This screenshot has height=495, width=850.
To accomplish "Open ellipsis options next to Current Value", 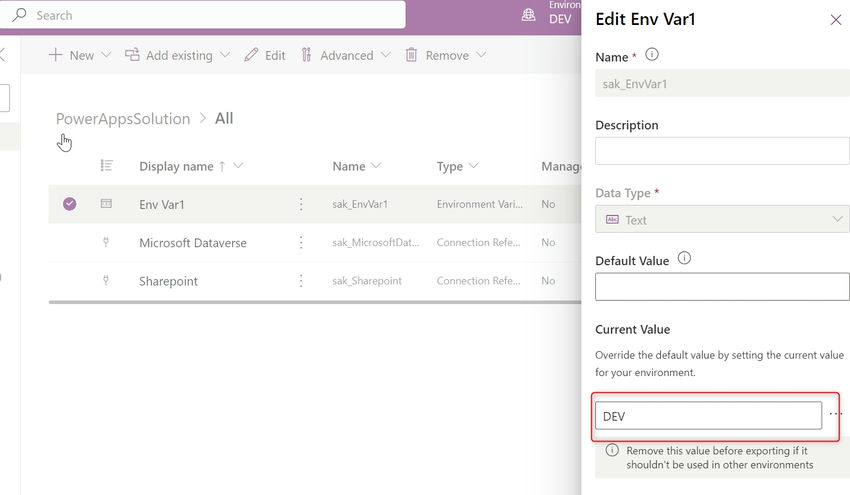I will [x=835, y=414].
